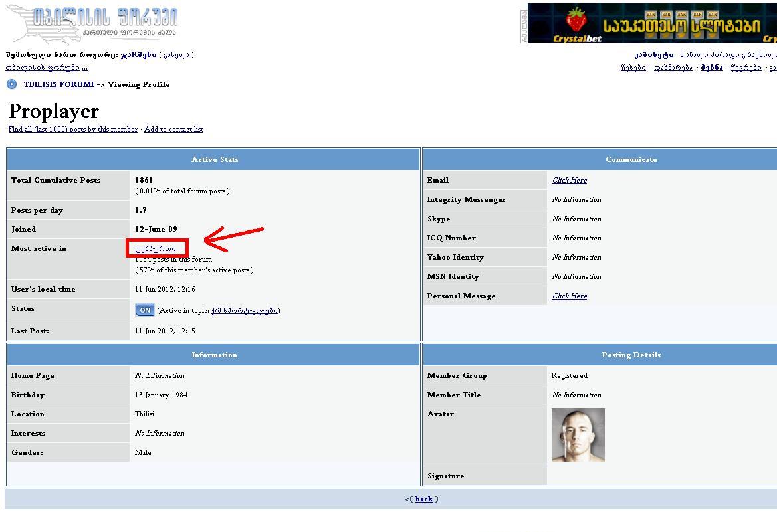Click total posts value 1861
This screenshot has width=777, height=532.
click(x=144, y=180)
